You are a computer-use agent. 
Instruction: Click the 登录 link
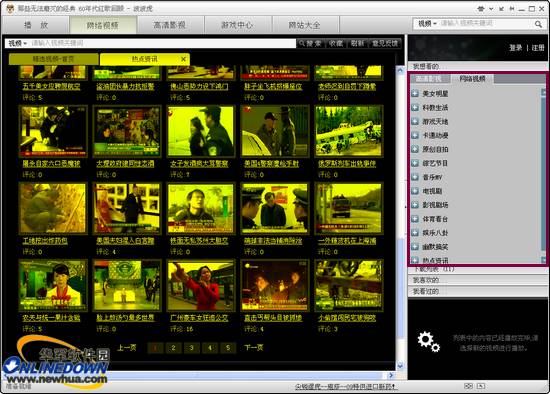515,48
